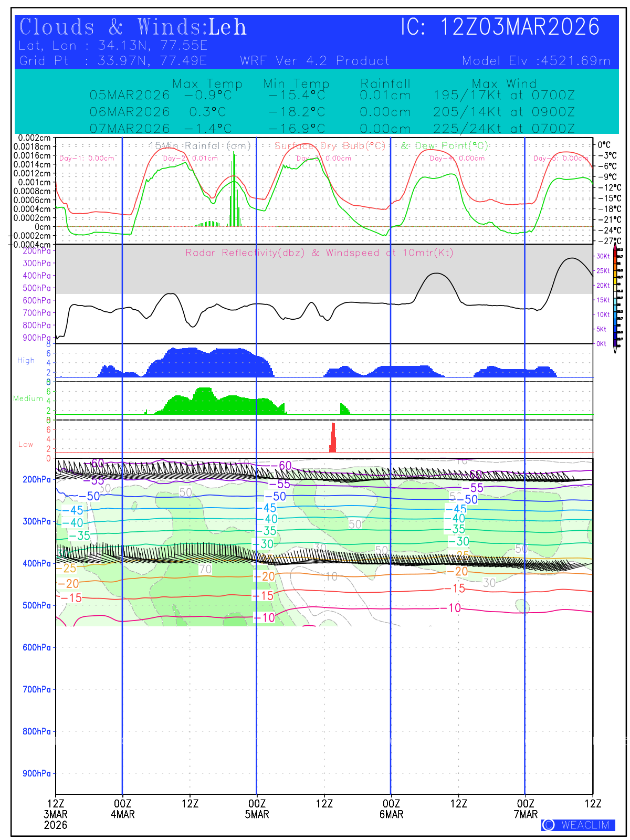Click the 'High' cloud panel label
The image size is (630, 840).
26,361
